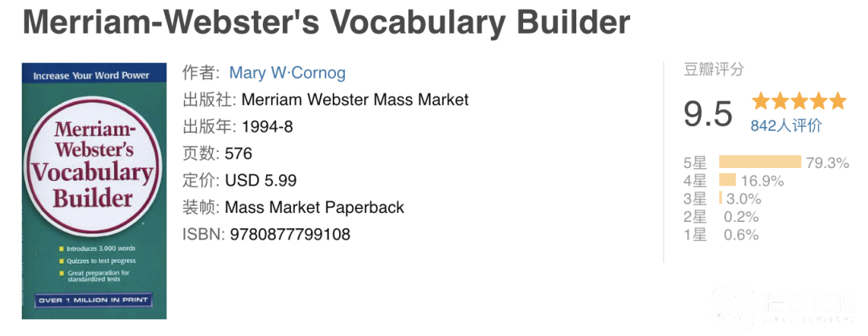The height and width of the screenshot is (336, 868).
Task: Open the book cover thumbnail
Action: click(x=94, y=191)
